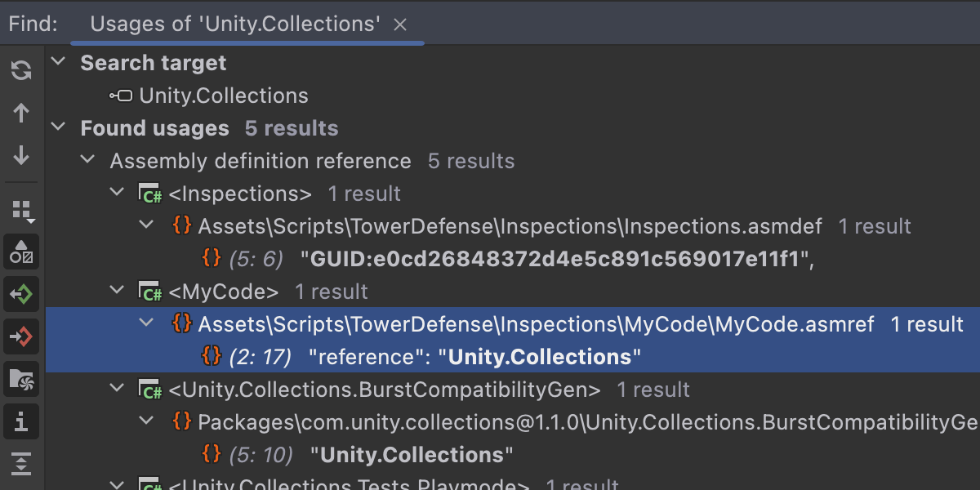Collapse the Search target node

(x=58, y=63)
